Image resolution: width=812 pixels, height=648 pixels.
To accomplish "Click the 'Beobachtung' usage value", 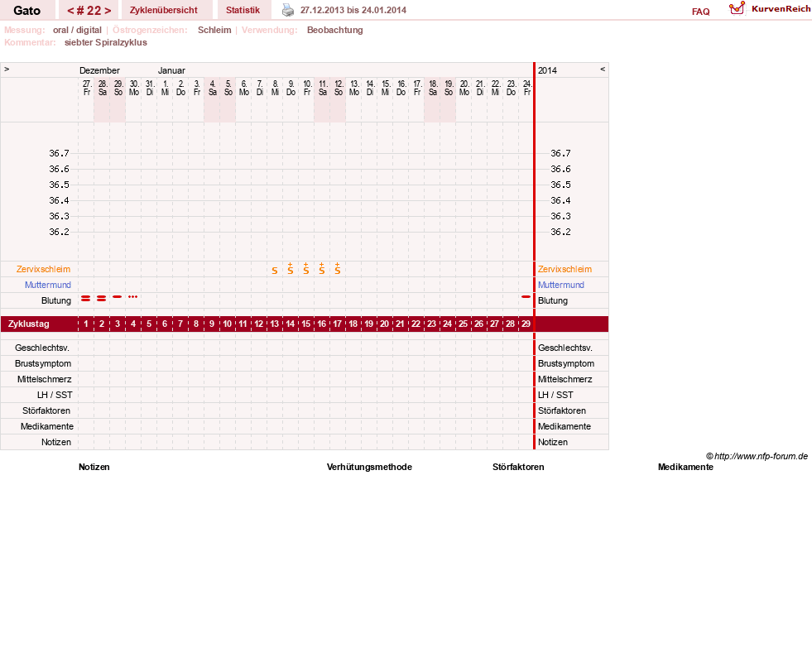I will point(335,30).
